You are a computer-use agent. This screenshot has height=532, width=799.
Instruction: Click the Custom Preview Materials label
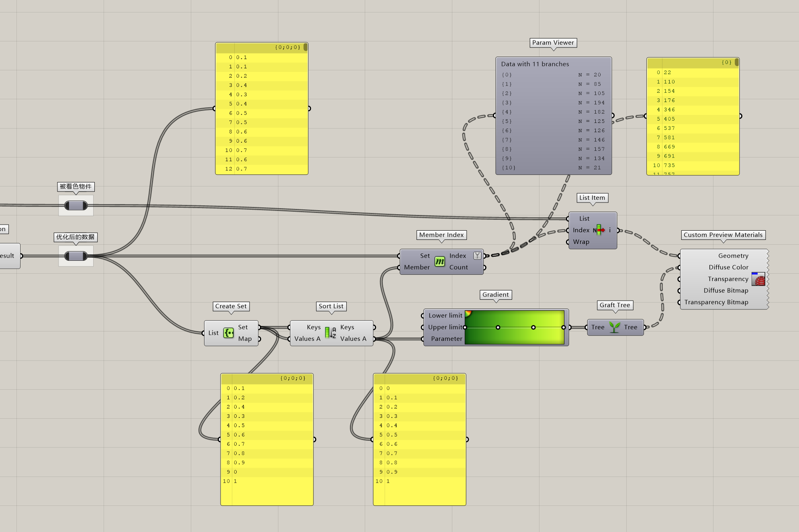(x=723, y=235)
